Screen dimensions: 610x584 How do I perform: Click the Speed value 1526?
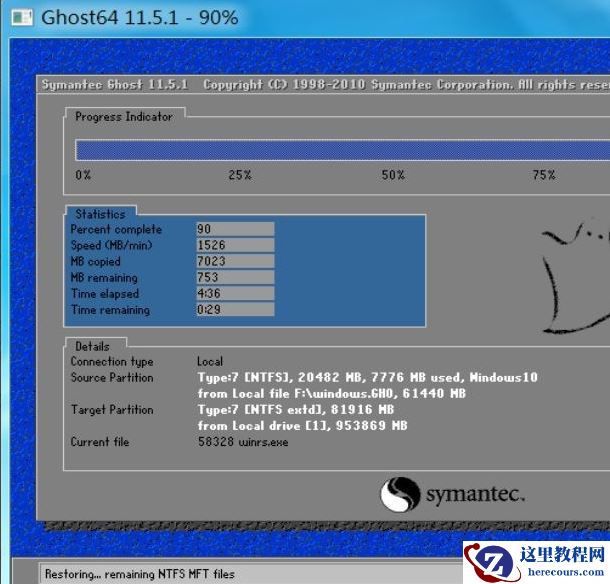[235, 245]
